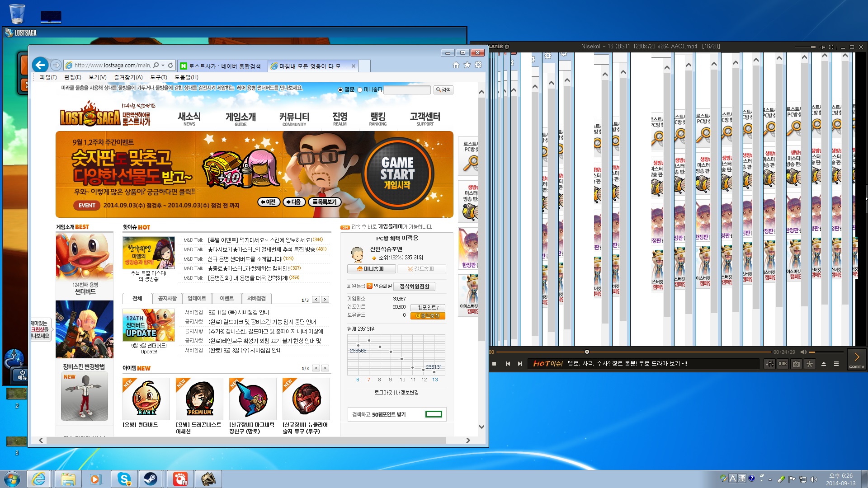The width and height of the screenshot is (868, 488).
Task: Click the 미니홈피 button under profile
Action: tap(372, 269)
